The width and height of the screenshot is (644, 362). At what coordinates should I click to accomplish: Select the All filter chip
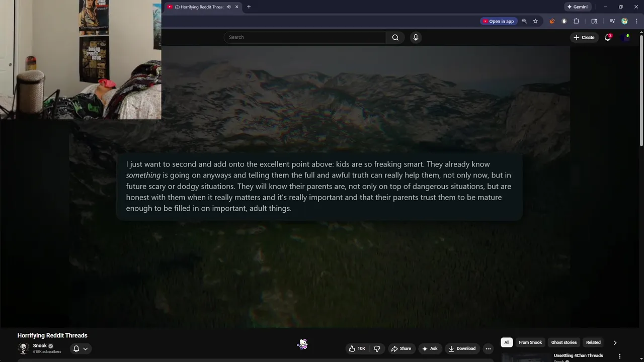(x=507, y=342)
